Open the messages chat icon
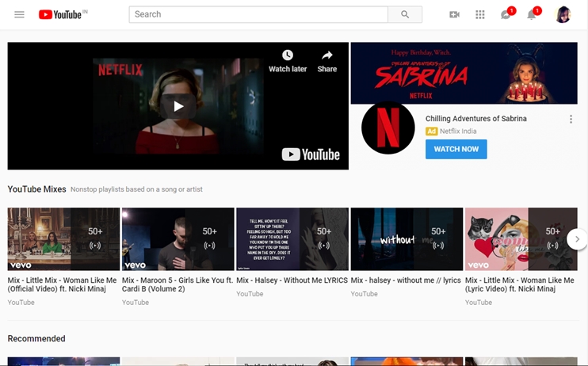The width and height of the screenshot is (588, 366). [506, 14]
